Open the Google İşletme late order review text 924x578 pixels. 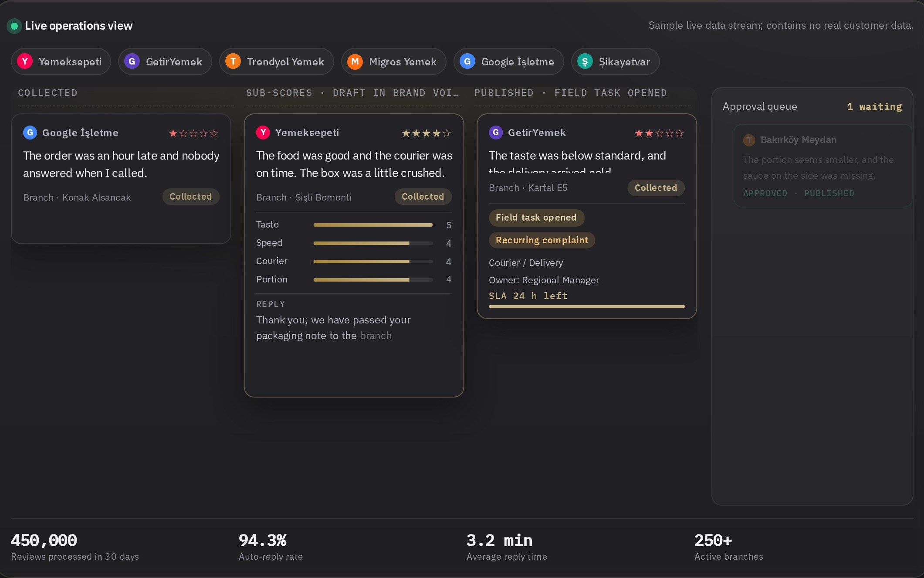(121, 164)
